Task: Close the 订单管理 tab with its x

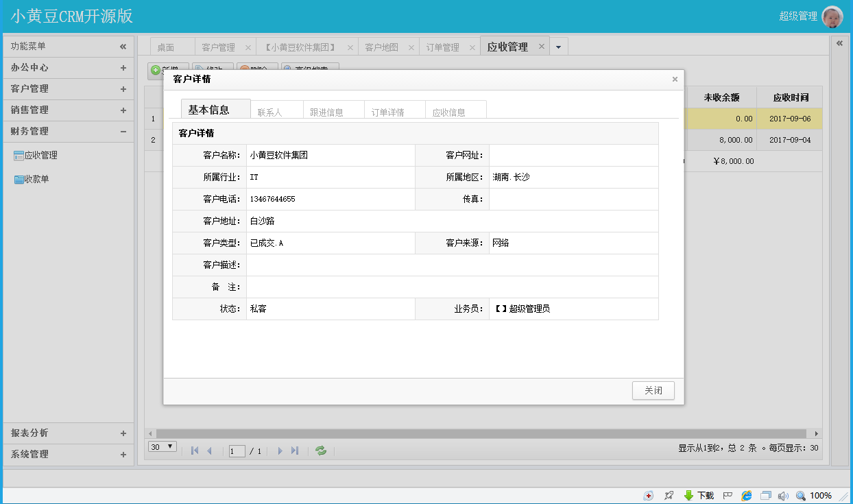Action: [x=472, y=47]
